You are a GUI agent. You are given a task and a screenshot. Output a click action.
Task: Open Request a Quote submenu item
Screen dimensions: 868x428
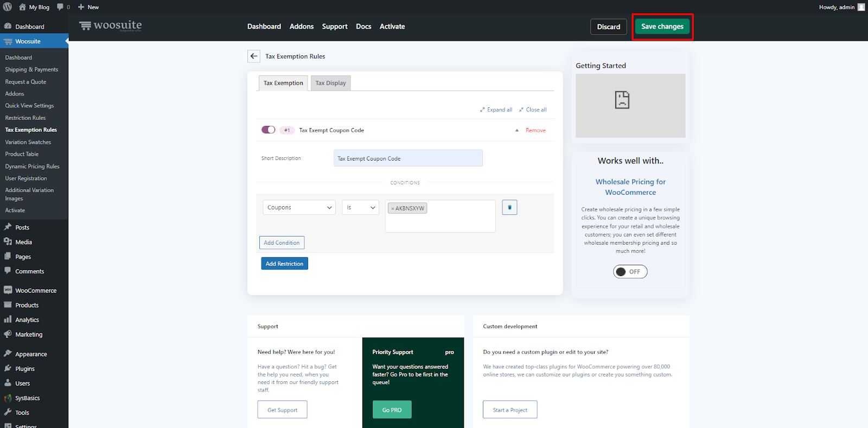25,82
